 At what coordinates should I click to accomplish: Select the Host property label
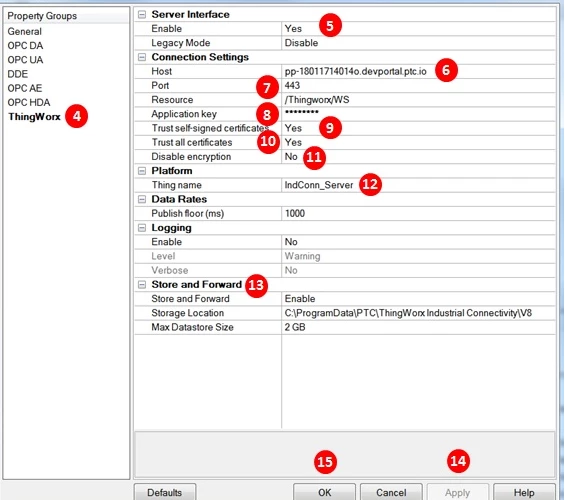pos(161,71)
